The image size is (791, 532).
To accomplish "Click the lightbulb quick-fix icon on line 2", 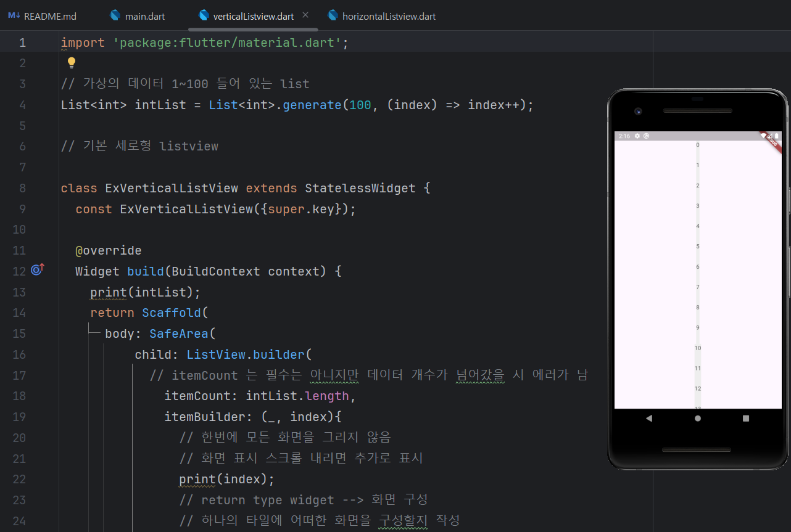I will point(71,62).
